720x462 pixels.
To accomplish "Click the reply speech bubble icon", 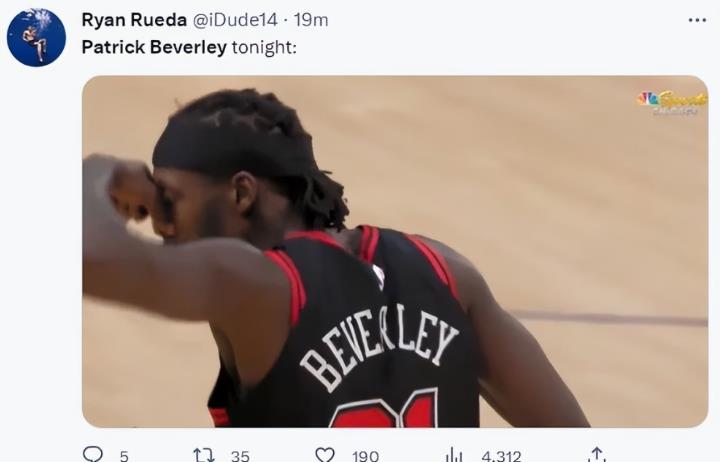I will pos(93,454).
